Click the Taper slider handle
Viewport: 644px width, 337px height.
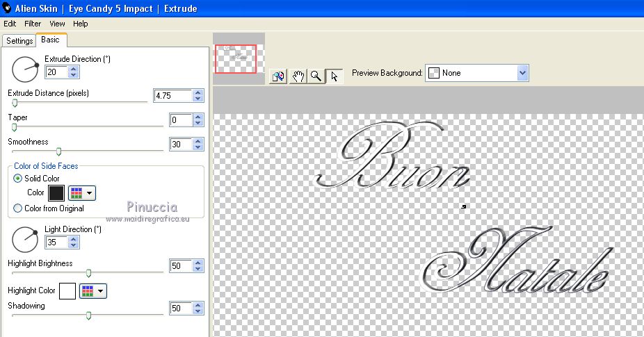[15, 127]
